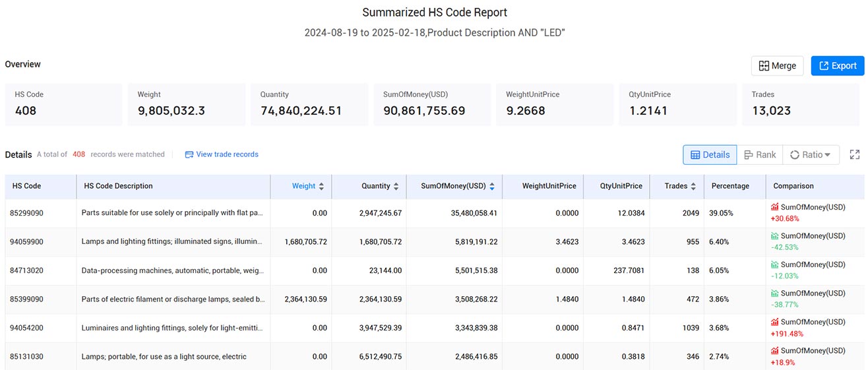The image size is (868, 370).
Task: Open the Ratio dropdown
Action: coord(811,154)
